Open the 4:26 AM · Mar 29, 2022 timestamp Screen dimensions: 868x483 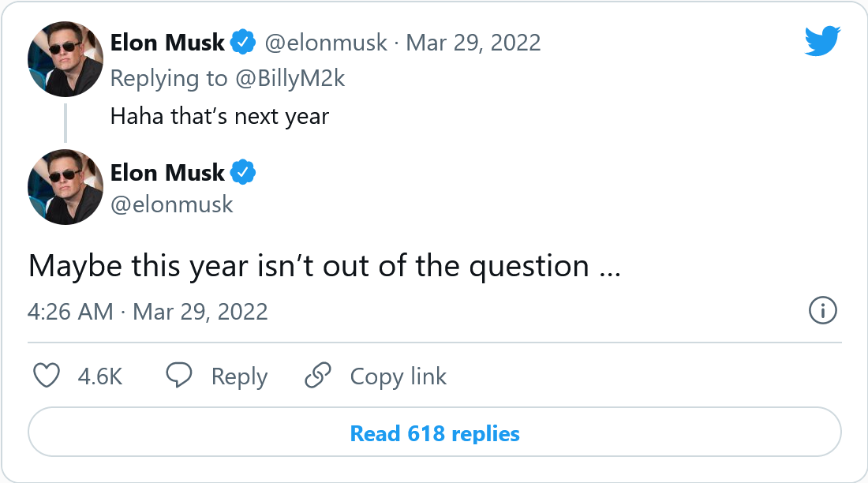tap(148, 311)
